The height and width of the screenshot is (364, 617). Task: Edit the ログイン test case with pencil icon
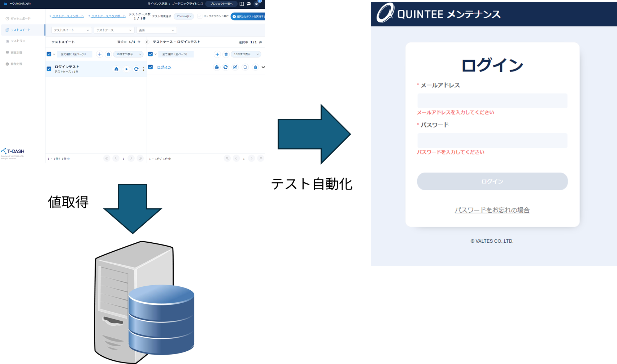coord(235,67)
